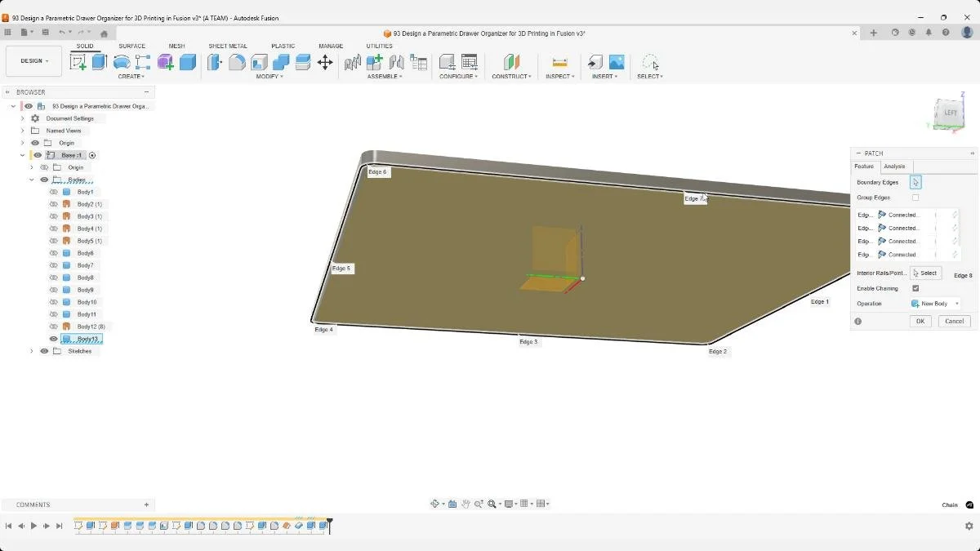Screen dimensions: 980x551
Task: Expand the Sketches folder in the browser
Action: click(31, 350)
